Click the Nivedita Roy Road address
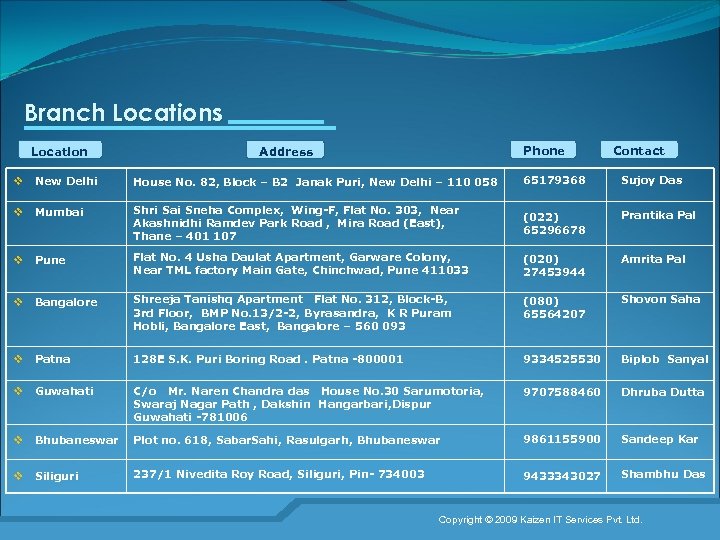Screen dimensions: 720x540 click(279, 474)
